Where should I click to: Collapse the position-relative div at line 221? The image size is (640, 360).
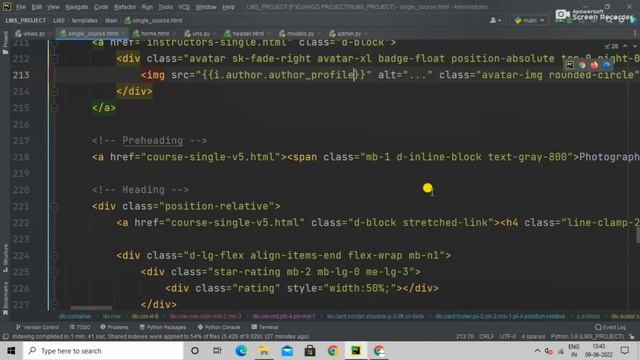click(55, 207)
